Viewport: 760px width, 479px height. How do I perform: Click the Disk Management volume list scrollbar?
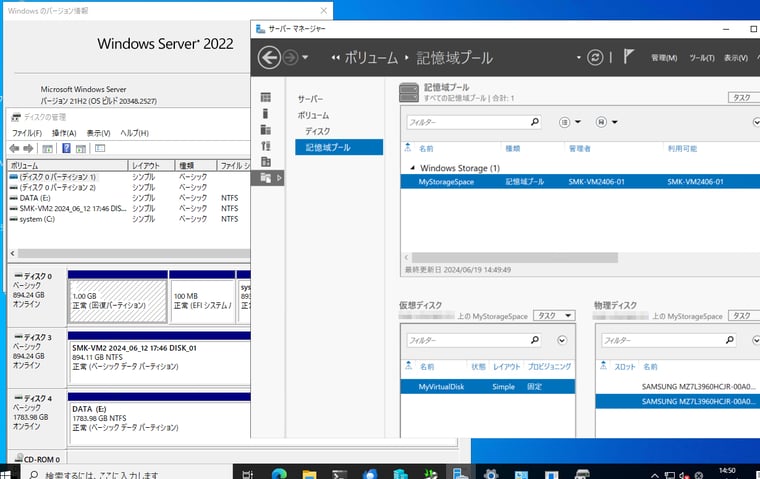(134, 253)
